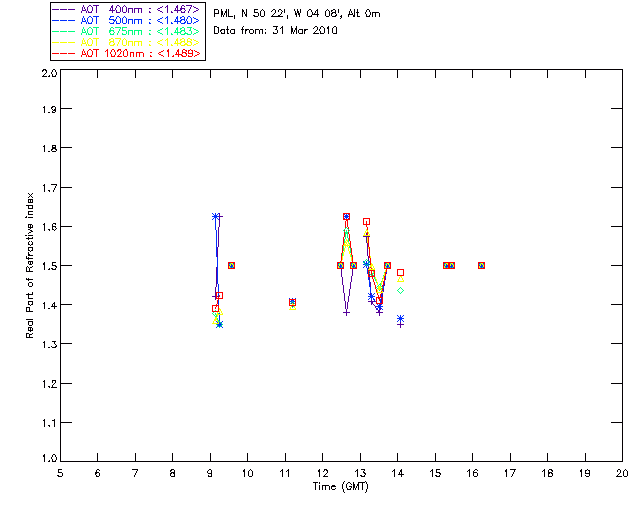Select the data point just after 16 GMT
Screen dimensions: 640x512
(482, 265)
